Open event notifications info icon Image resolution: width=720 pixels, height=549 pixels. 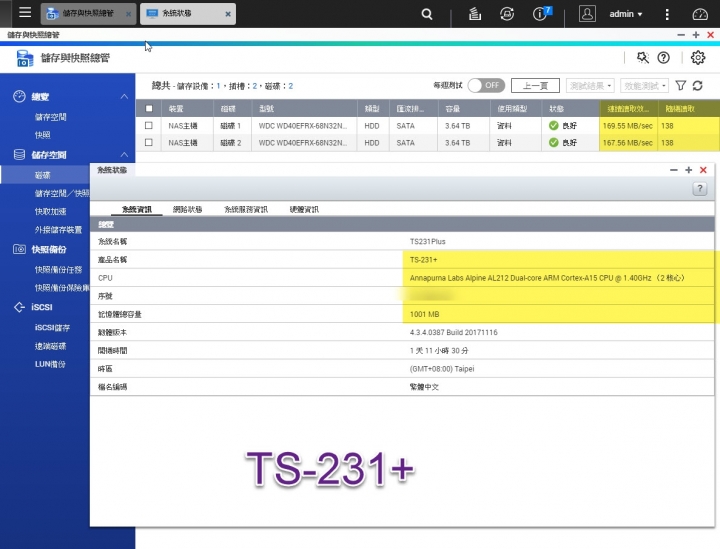point(541,14)
